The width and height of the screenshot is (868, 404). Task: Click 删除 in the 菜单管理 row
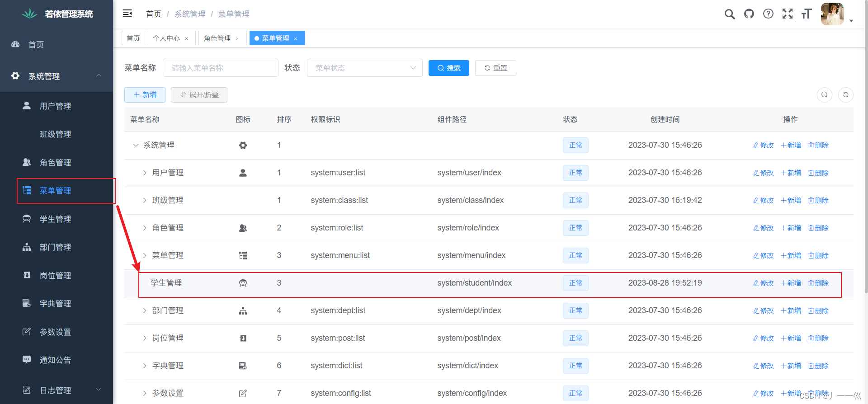pyautogui.click(x=818, y=256)
